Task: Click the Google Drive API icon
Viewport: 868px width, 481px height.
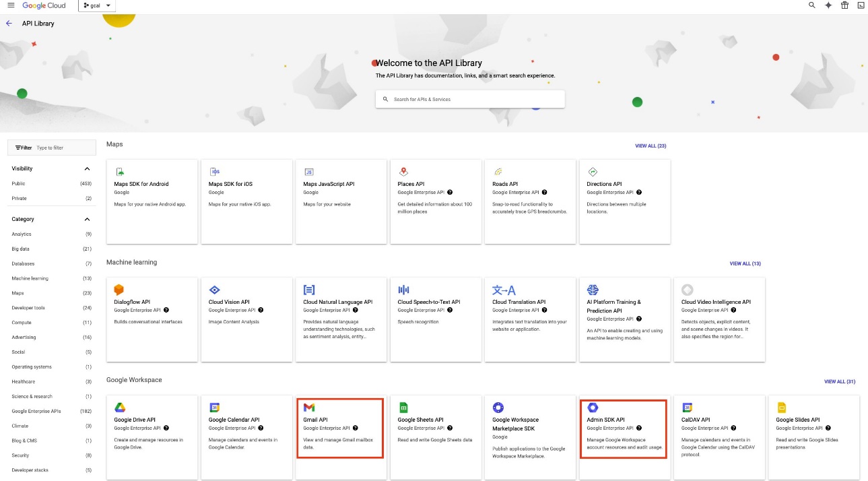Action: coord(120,408)
